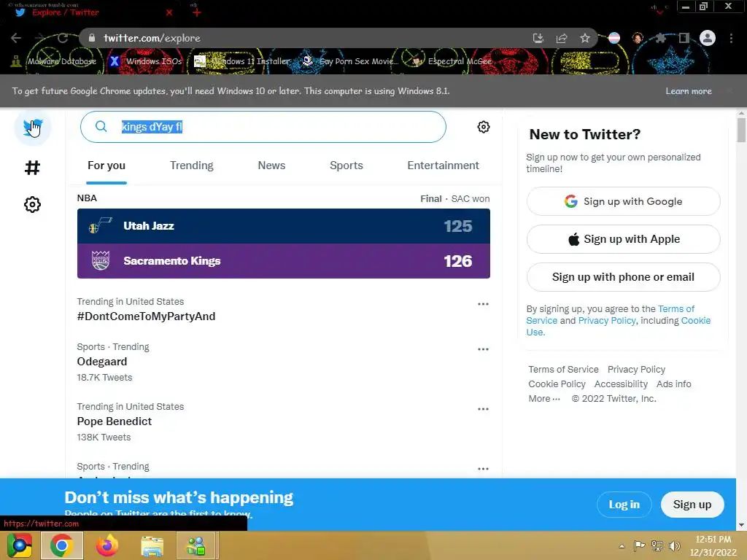Viewport: 747px width, 560px height.
Task: Click the Start button on the taskbar
Action: [19, 545]
